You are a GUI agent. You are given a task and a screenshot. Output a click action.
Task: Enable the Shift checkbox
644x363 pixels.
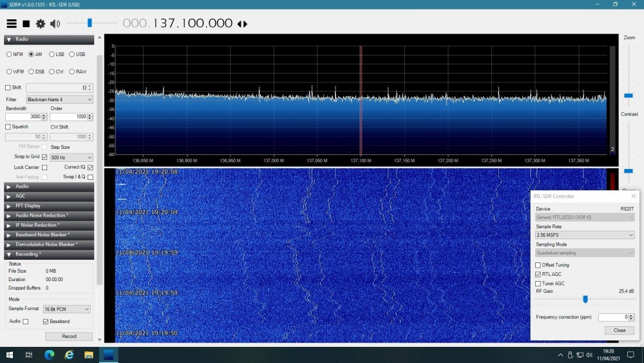click(8, 88)
